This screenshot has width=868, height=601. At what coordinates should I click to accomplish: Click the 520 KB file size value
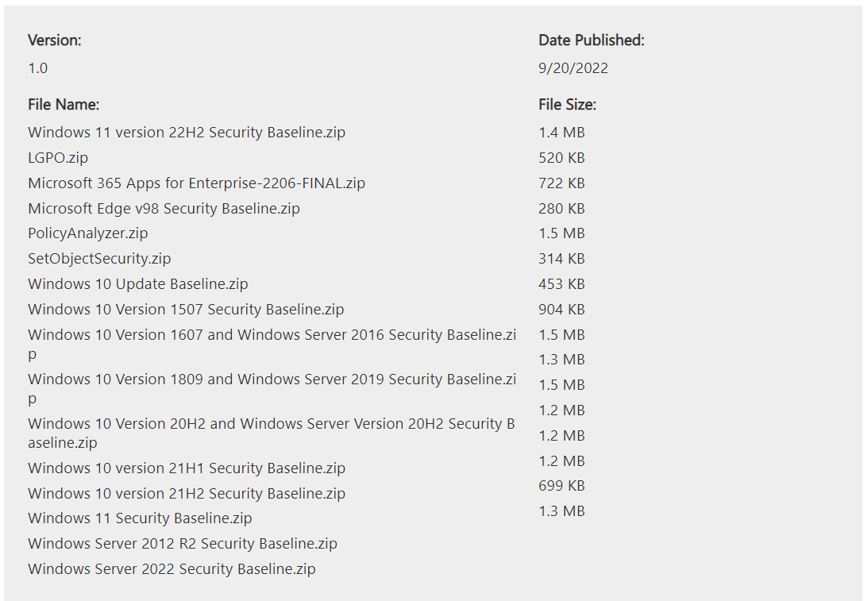click(561, 158)
